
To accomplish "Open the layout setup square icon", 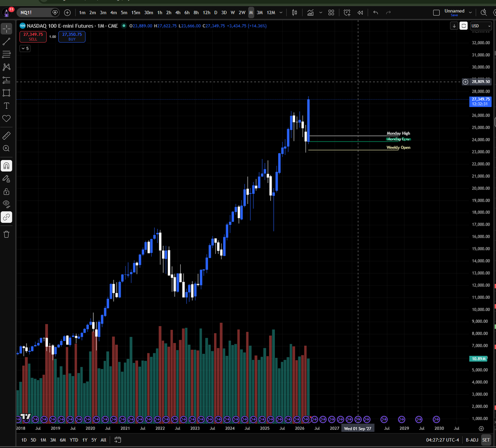I will (x=436, y=12).
